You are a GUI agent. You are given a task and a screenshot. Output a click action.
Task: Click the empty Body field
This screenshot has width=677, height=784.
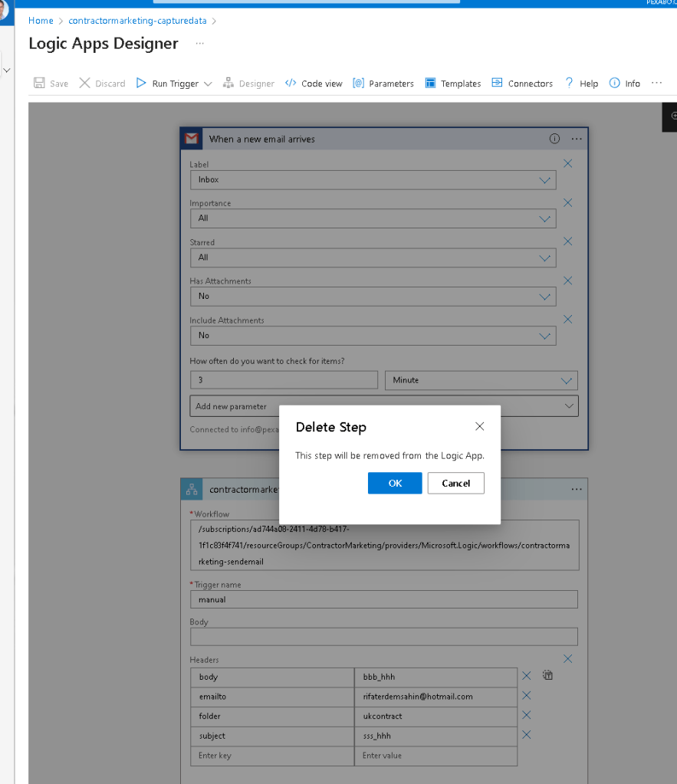click(384, 637)
